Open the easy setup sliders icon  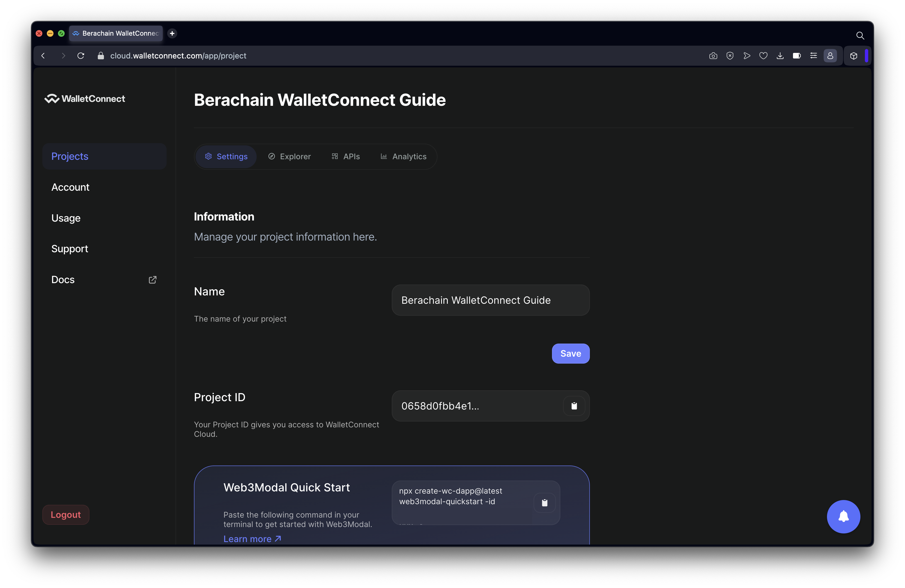[814, 56]
